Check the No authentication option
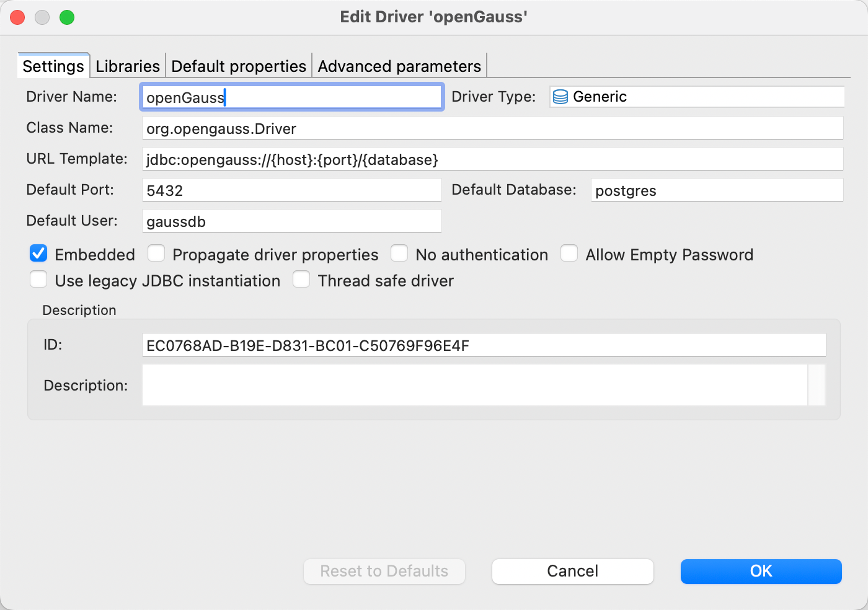 [399, 254]
